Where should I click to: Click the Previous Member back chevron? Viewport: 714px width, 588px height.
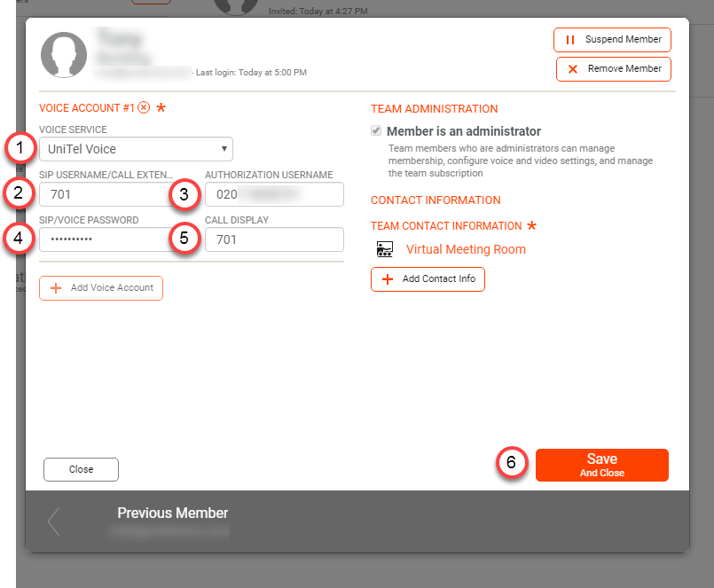(53, 521)
